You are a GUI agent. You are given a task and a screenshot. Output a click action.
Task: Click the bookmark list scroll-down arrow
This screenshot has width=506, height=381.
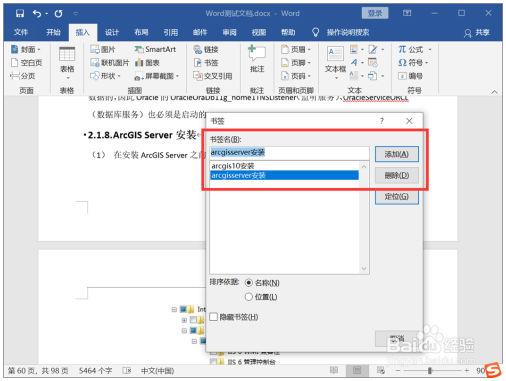364,268
